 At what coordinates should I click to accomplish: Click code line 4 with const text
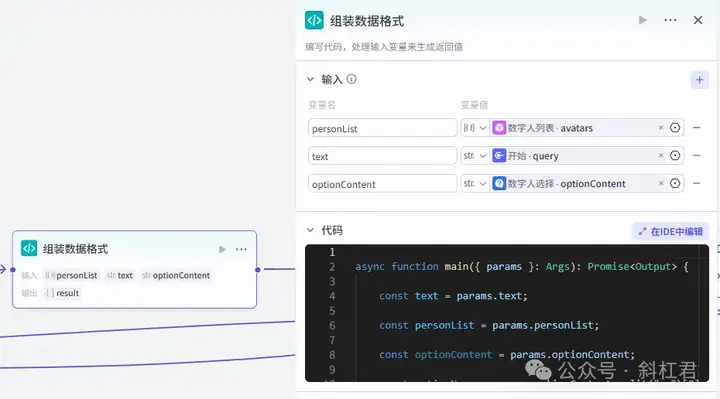coord(453,296)
